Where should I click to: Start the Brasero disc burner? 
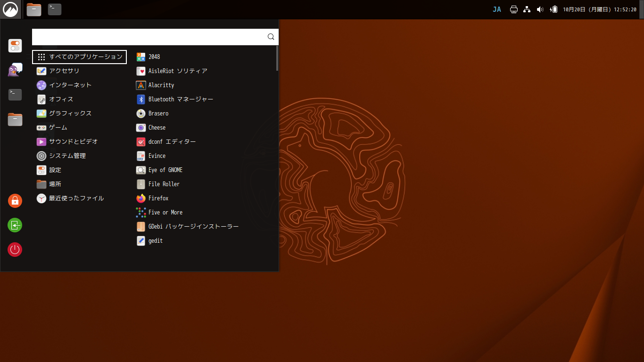(157, 113)
